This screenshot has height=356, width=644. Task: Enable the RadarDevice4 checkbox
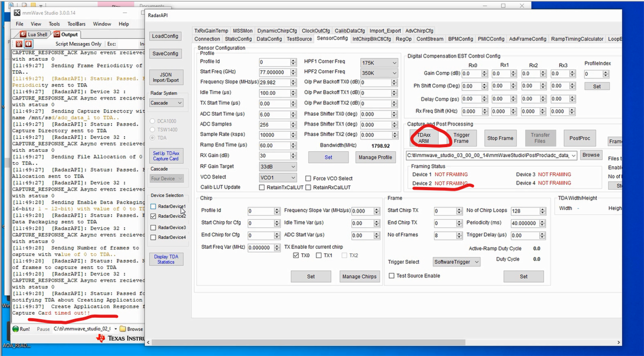pyautogui.click(x=153, y=238)
